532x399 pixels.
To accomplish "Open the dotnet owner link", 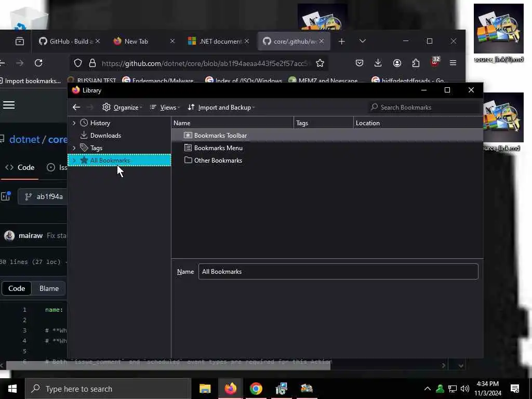I will pos(24,139).
